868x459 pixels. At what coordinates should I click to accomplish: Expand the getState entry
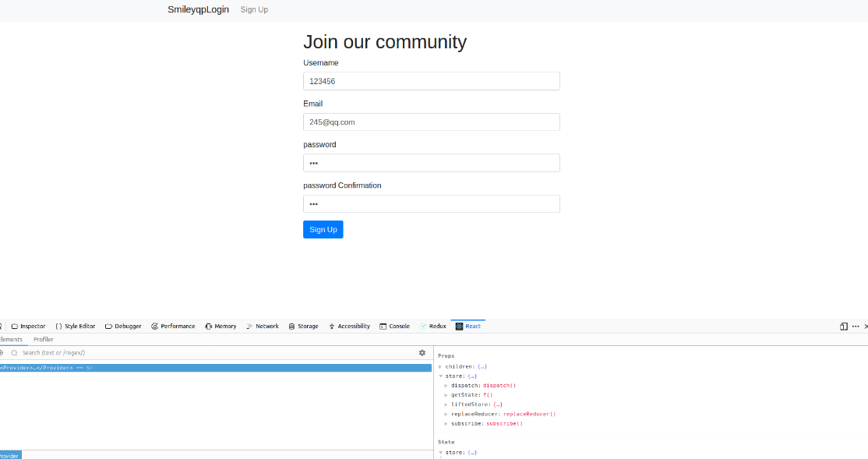click(446, 395)
